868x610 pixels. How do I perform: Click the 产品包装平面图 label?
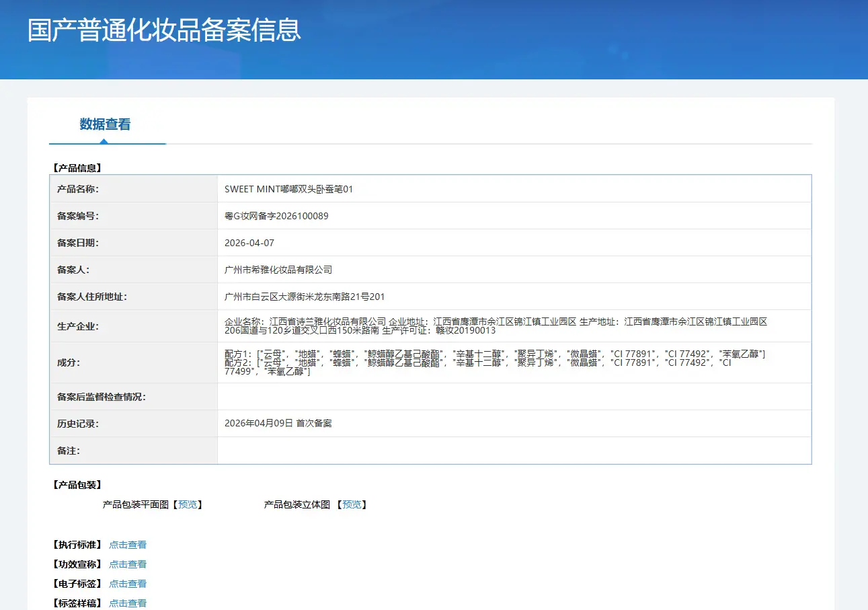(x=136, y=504)
